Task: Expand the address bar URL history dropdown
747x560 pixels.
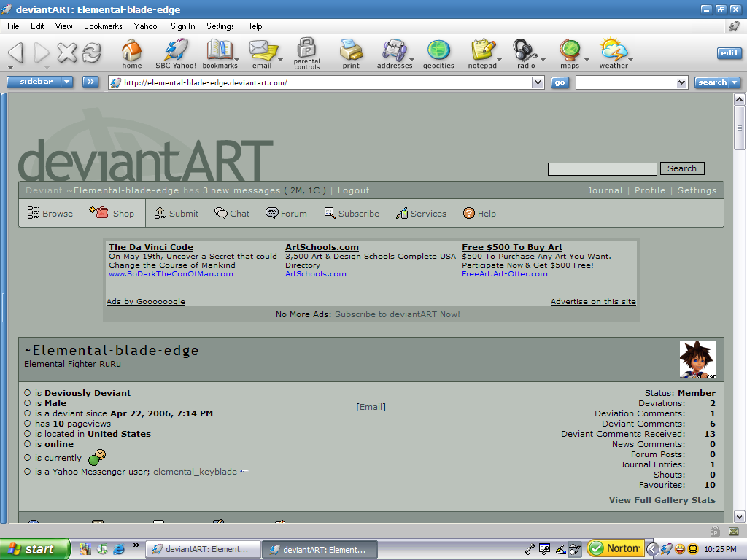Action: click(538, 82)
